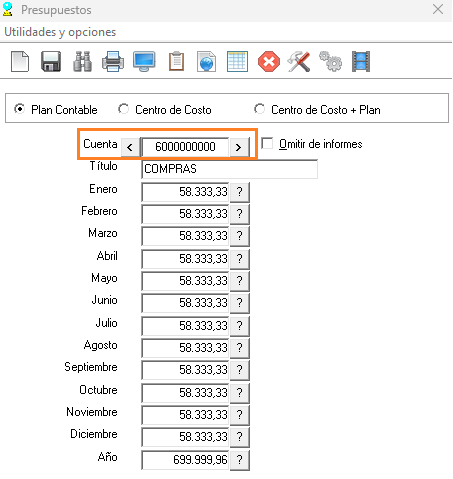Click the red delete X icon
453x479 pixels.
[x=269, y=61]
